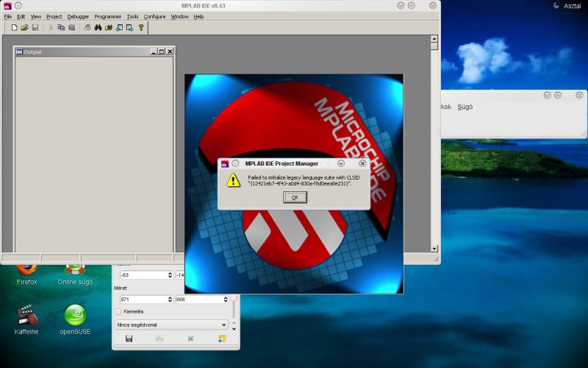Open the Nincs segédvonal dropdown
Screen dimensions: 588x368
coord(171,325)
